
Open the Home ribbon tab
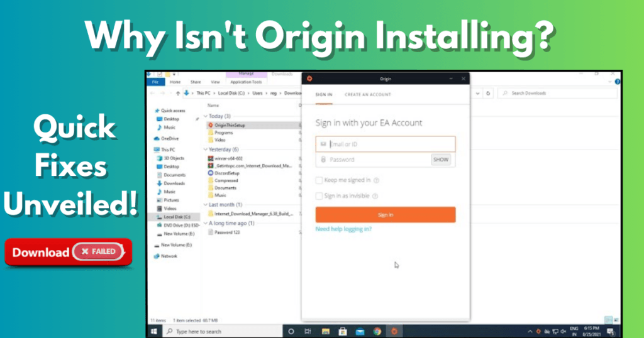(175, 82)
